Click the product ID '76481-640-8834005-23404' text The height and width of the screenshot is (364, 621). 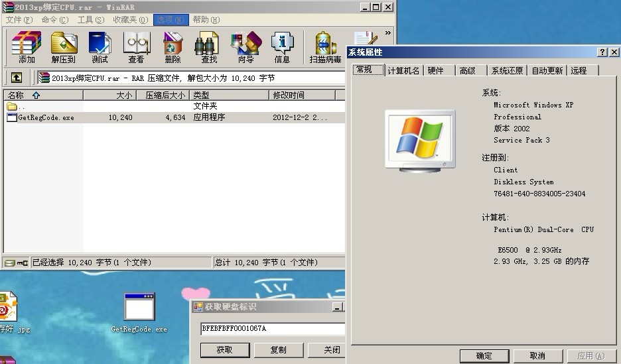(539, 194)
